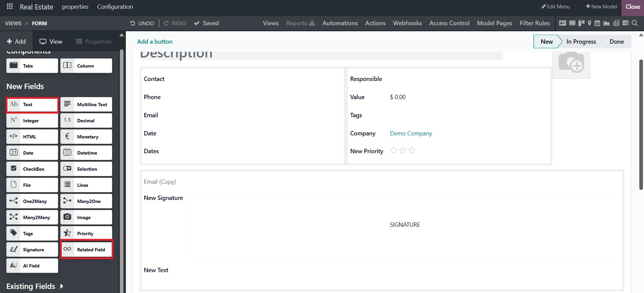Pick the Selection field component

pos(86,169)
